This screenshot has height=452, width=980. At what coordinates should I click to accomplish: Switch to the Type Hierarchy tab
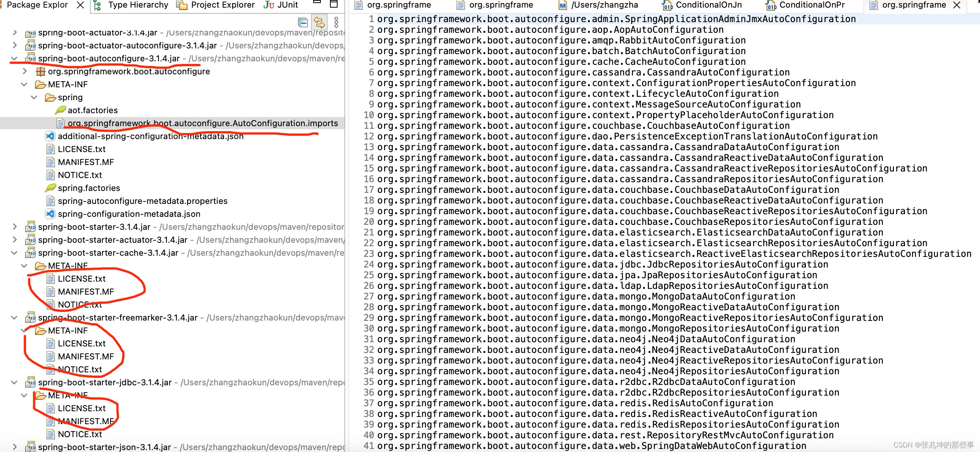tap(138, 5)
